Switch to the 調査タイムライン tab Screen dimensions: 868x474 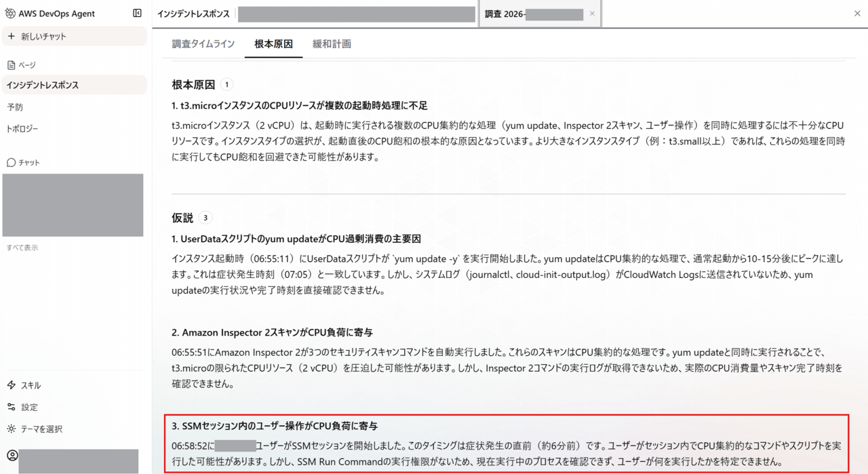coord(203,44)
